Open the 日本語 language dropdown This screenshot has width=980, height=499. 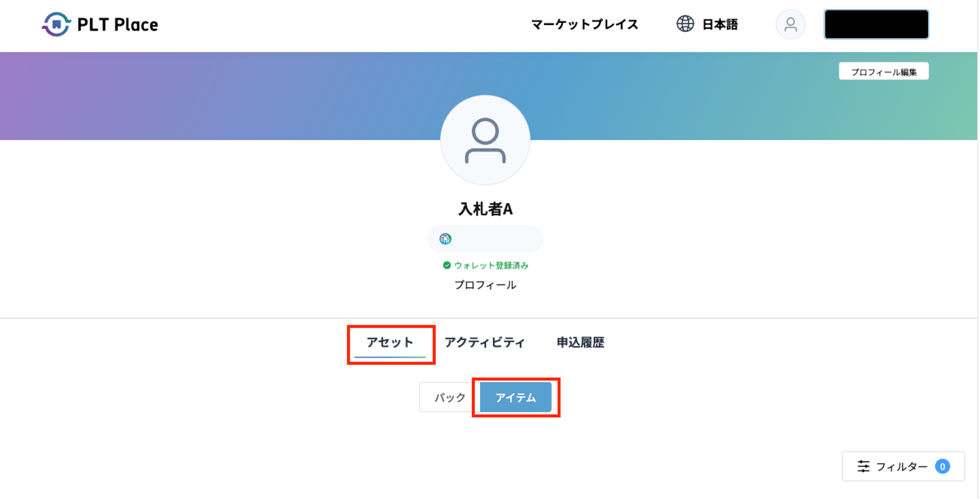pos(719,24)
